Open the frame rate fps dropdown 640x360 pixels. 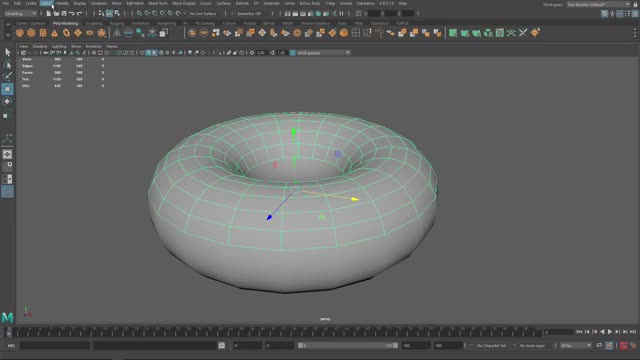(x=576, y=346)
